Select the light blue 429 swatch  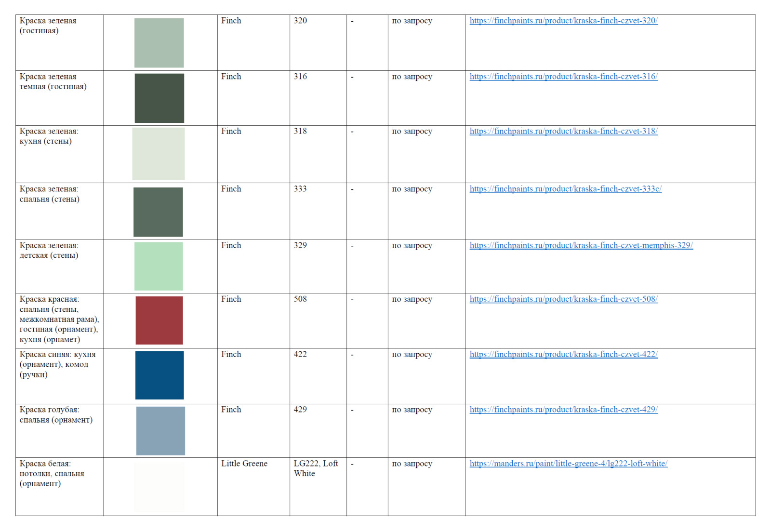pos(160,431)
